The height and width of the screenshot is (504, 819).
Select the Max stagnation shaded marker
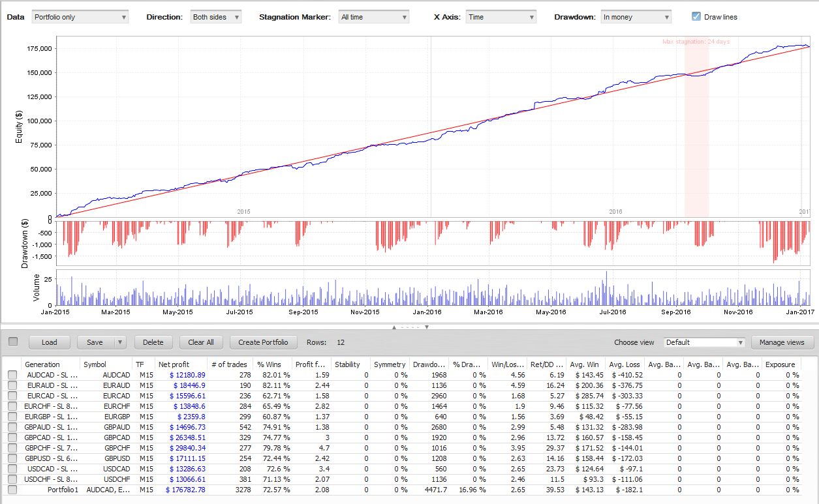(x=696, y=127)
